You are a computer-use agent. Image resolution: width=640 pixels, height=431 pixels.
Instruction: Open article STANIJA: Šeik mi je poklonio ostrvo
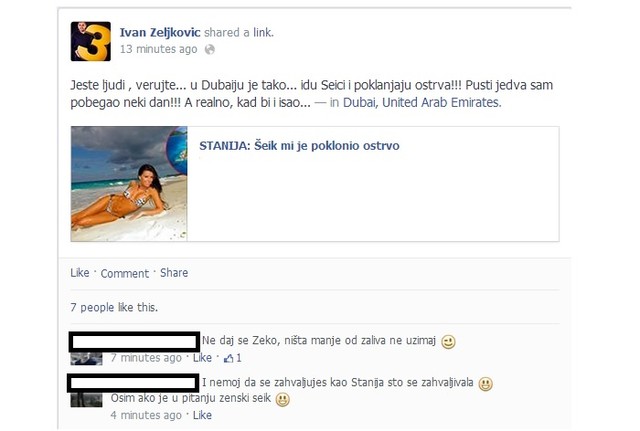click(x=299, y=146)
